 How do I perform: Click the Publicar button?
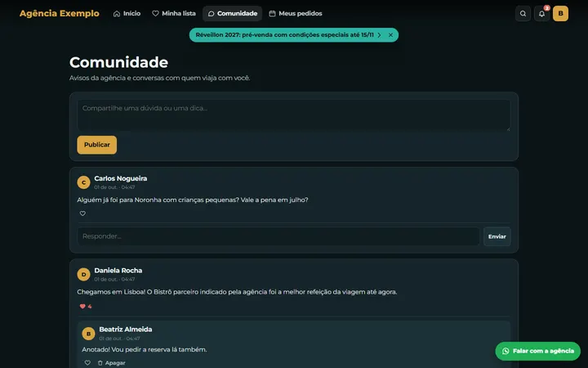[96, 145]
